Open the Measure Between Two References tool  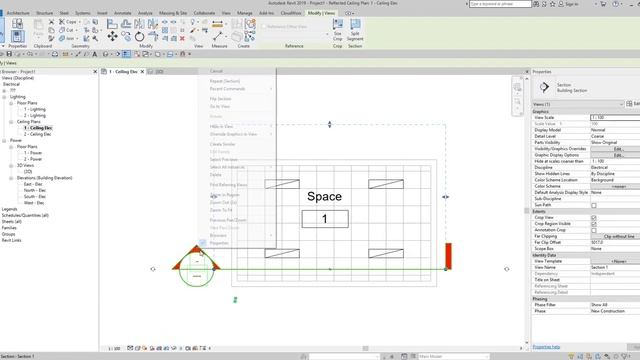click(x=218, y=24)
